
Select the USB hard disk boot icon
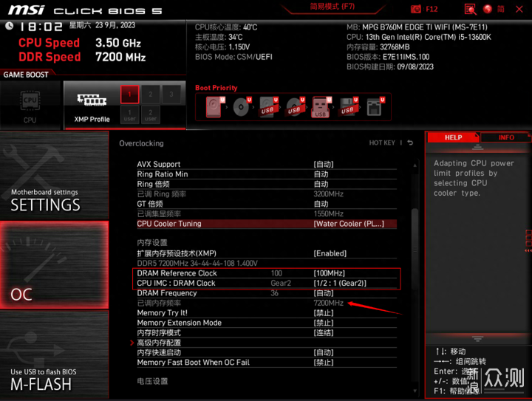click(269, 107)
